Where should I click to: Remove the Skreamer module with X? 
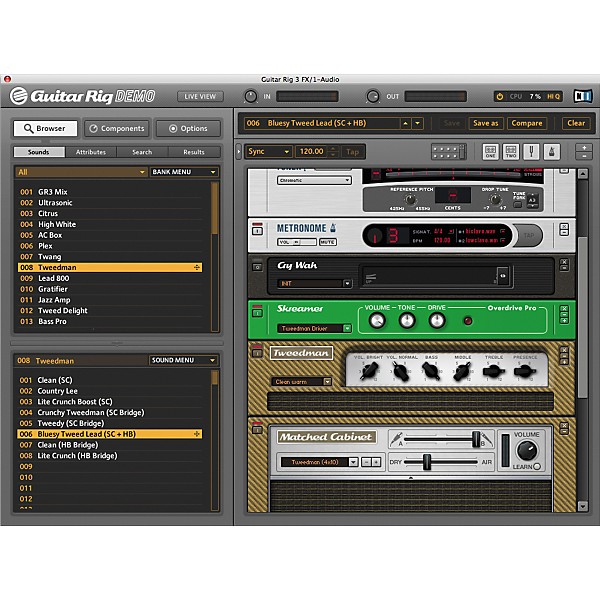click(564, 308)
